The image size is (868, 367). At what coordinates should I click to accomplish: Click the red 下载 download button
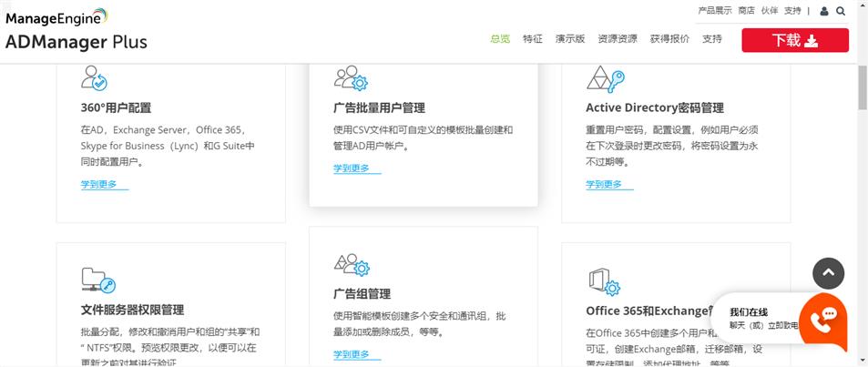click(795, 40)
